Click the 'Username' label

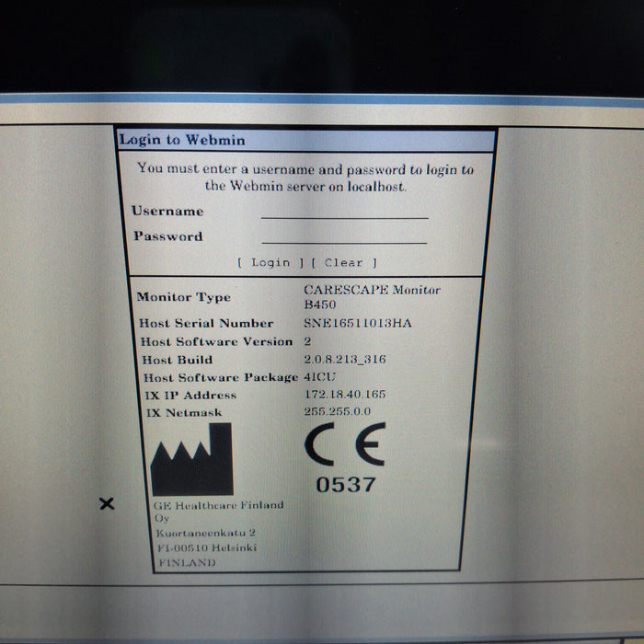tap(167, 211)
